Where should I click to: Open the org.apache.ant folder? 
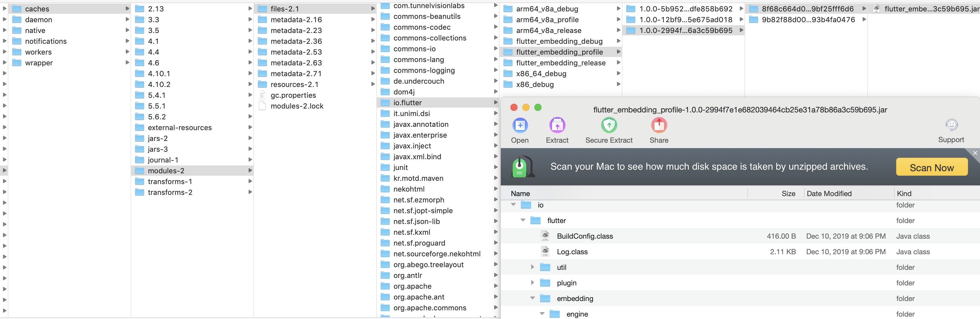(x=438, y=297)
